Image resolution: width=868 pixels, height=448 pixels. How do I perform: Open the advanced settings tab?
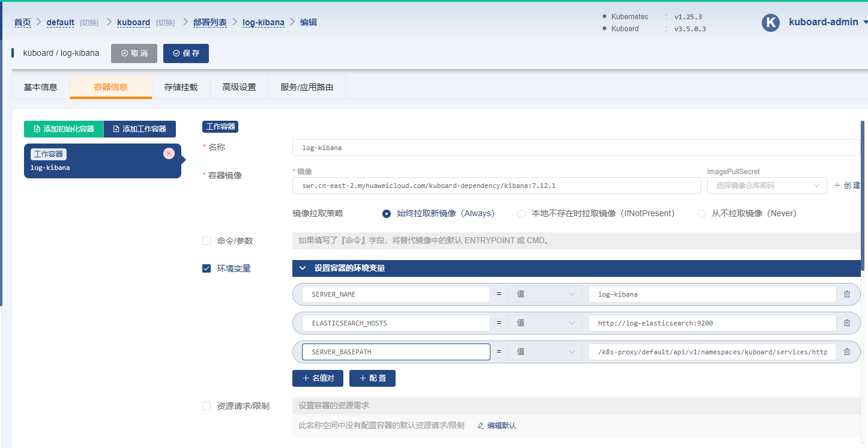tap(239, 87)
